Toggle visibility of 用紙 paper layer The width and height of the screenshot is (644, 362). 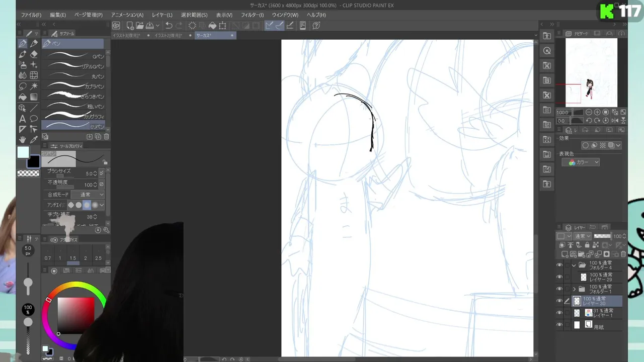[x=559, y=325]
